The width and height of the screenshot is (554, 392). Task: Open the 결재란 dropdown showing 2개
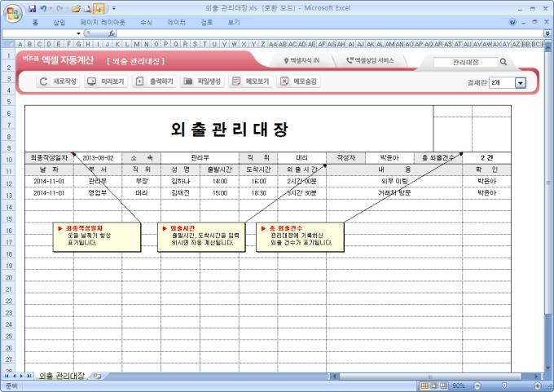(x=521, y=83)
